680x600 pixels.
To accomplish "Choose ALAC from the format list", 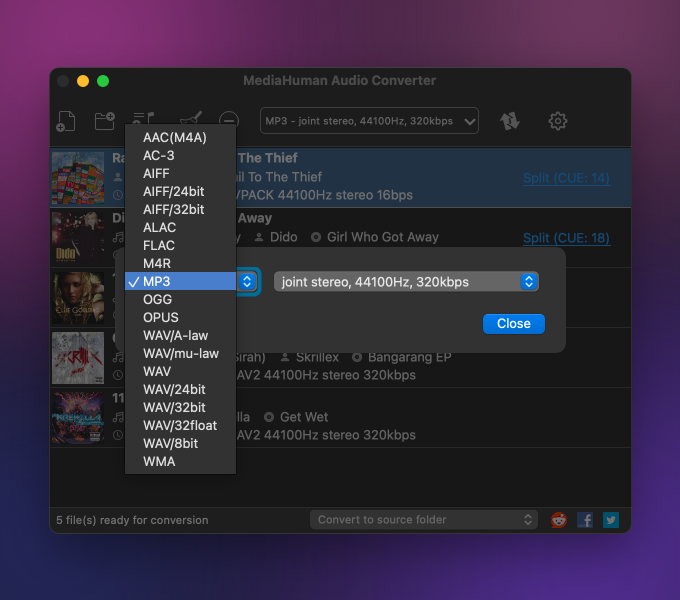I will click(x=180, y=228).
